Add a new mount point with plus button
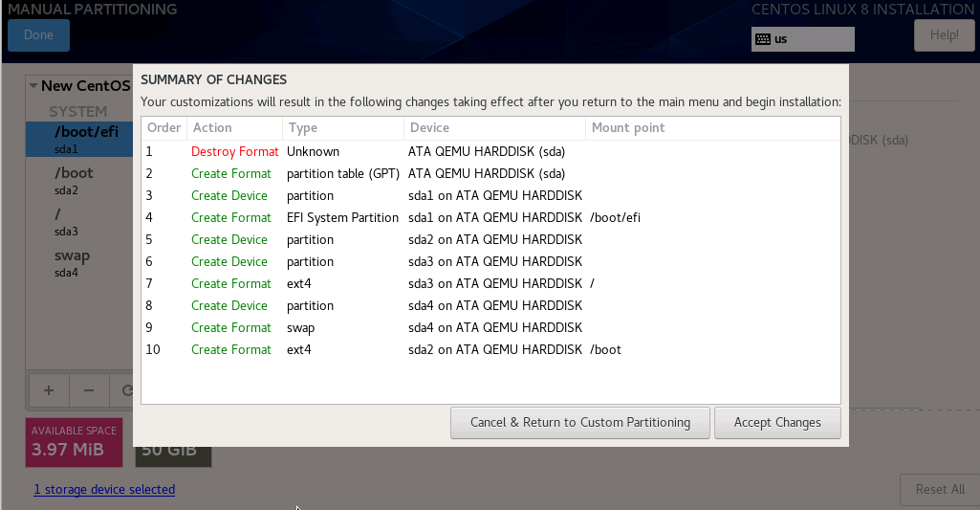 tap(49, 390)
